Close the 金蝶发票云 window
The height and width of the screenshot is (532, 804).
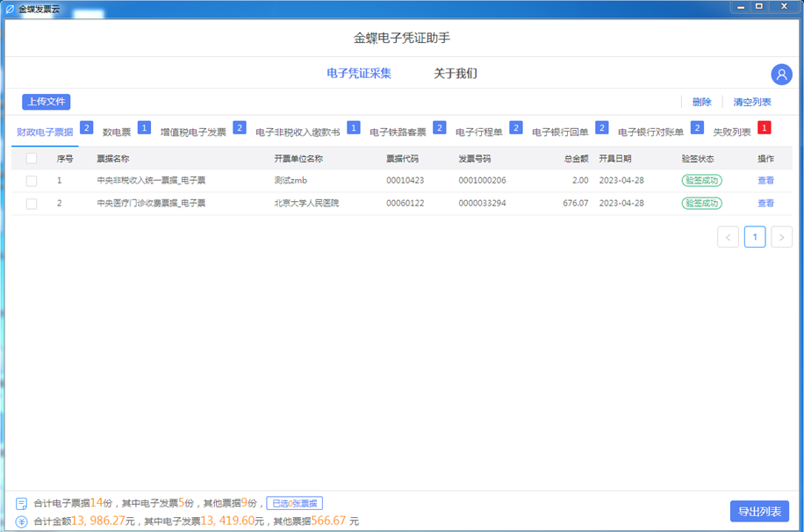(784, 7)
